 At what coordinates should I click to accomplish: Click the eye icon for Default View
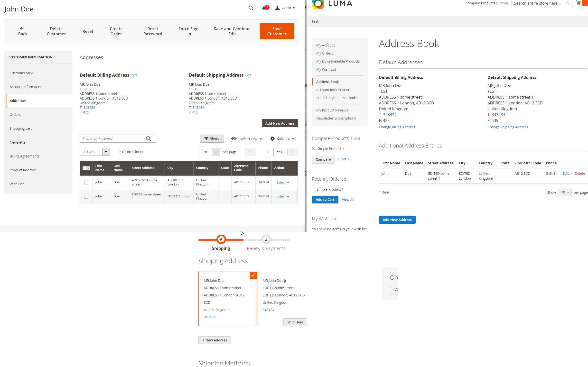pos(233,138)
